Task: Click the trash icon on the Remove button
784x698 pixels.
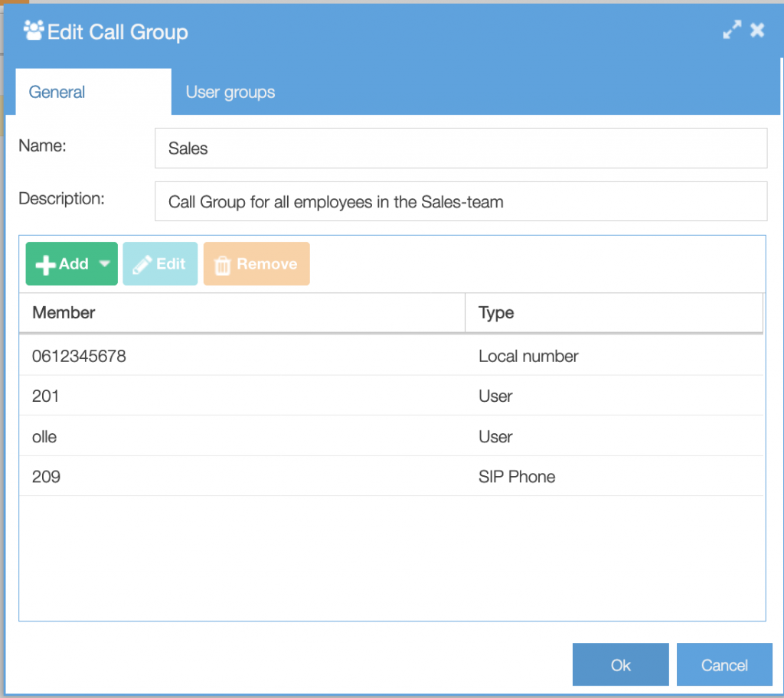Action: (223, 264)
